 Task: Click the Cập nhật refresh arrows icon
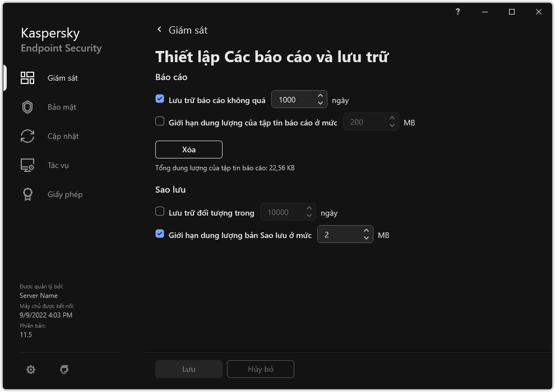pyautogui.click(x=27, y=136)
